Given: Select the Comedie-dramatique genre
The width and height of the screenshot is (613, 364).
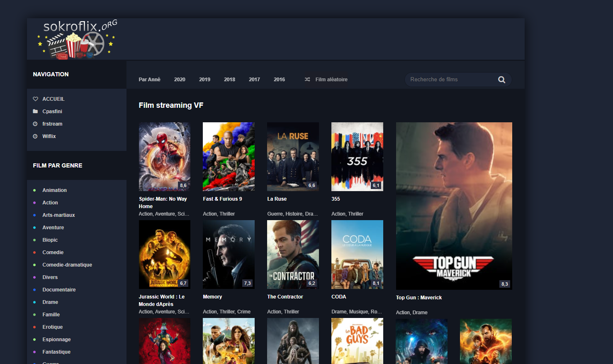Looking at the screenshot, I should click(x=67, y=265).
